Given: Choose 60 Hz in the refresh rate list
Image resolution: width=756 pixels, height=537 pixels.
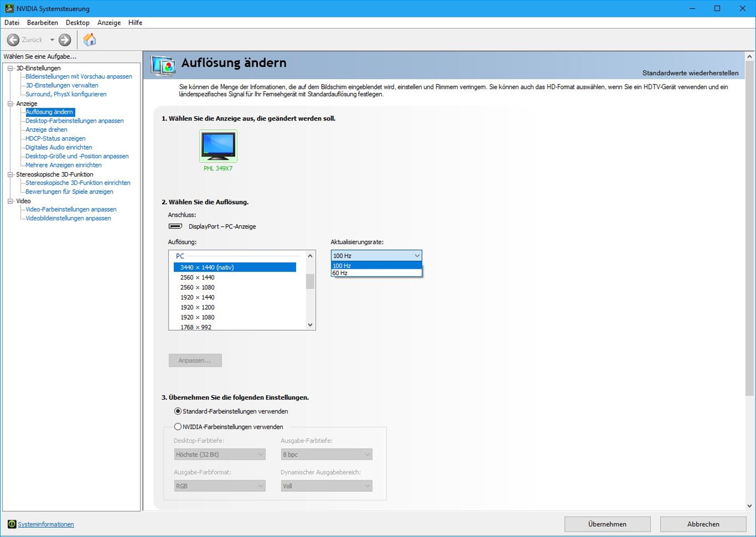Looking at the screenshot, I should pyautogui.click(x=376, y=273).
